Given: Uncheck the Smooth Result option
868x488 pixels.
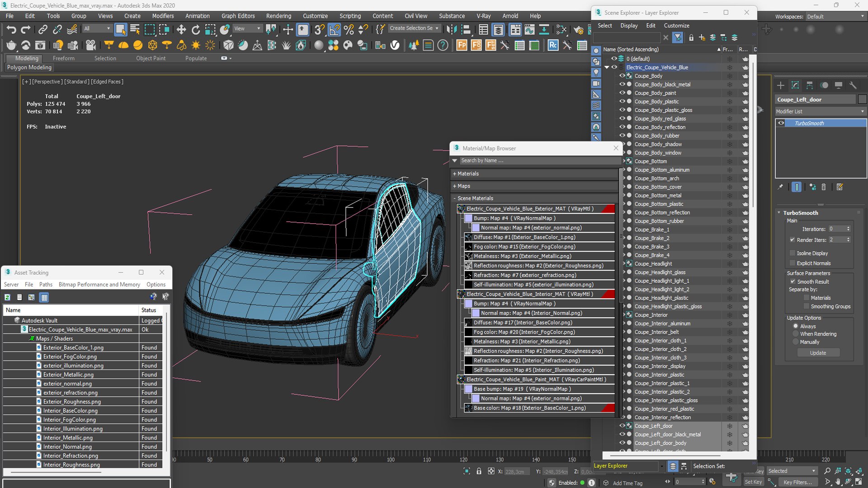Looking at the screenshot, I should [793, 282].
